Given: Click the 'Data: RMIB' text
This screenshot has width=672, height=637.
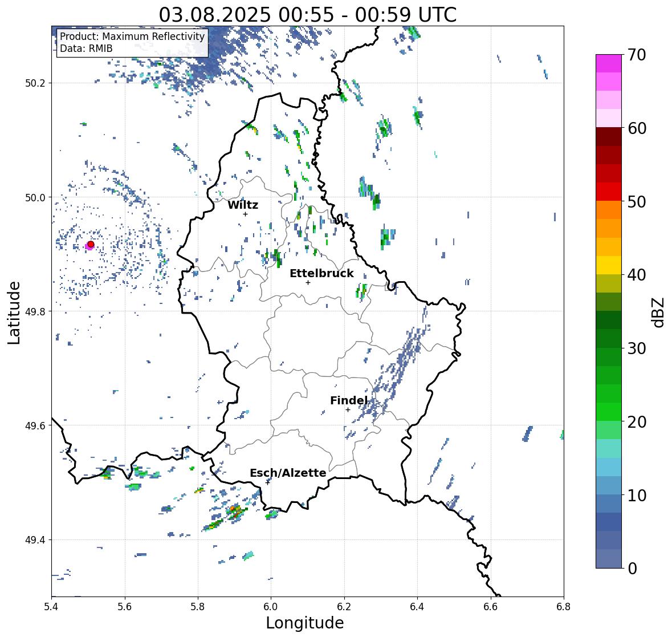Looking at the screenshot, I should pos(86,48).
